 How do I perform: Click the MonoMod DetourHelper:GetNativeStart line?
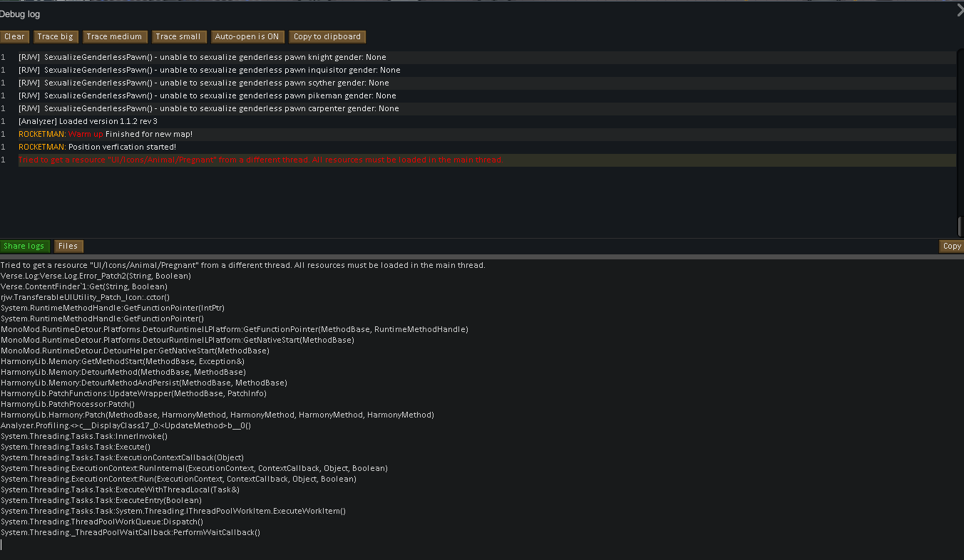135,351
